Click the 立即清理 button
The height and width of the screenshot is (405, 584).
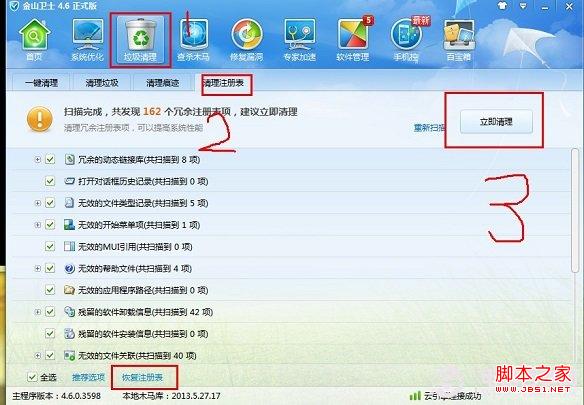[496, 121]
